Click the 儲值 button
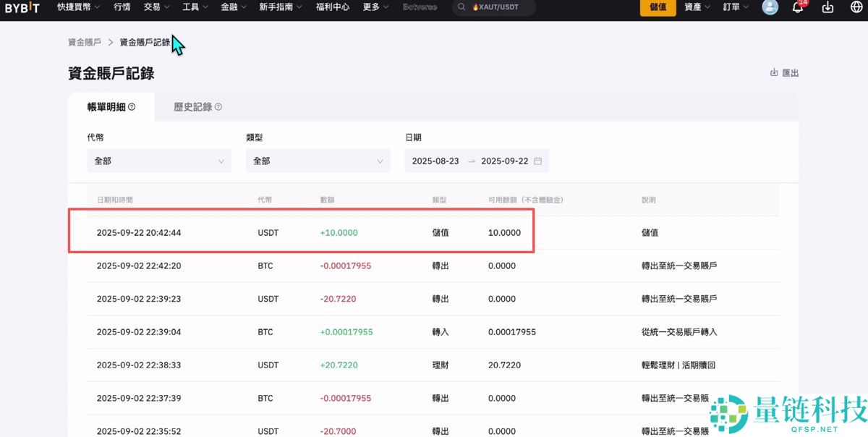This screenshot has height=437, width=868. [657, 7]
